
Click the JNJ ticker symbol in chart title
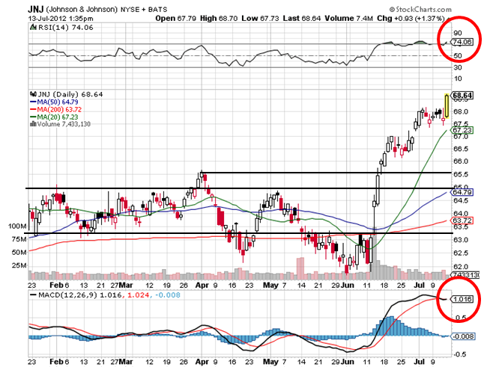(x=36, y=9)
